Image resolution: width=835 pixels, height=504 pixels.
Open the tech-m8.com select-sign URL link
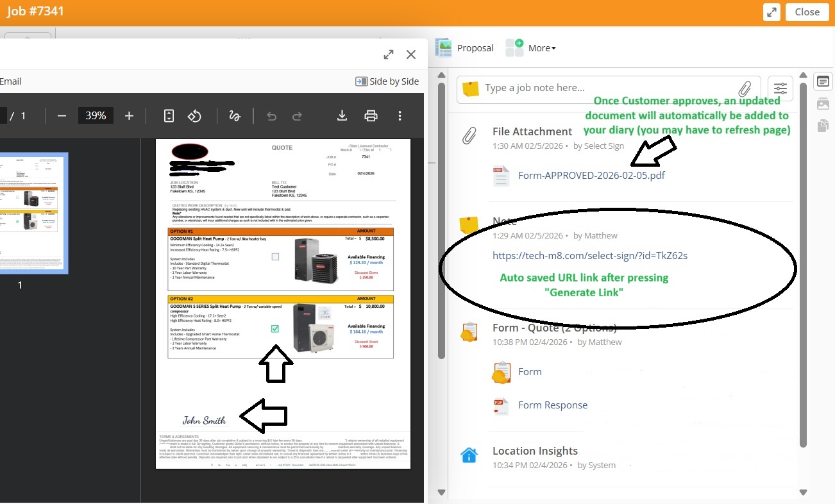click(590, 255)
